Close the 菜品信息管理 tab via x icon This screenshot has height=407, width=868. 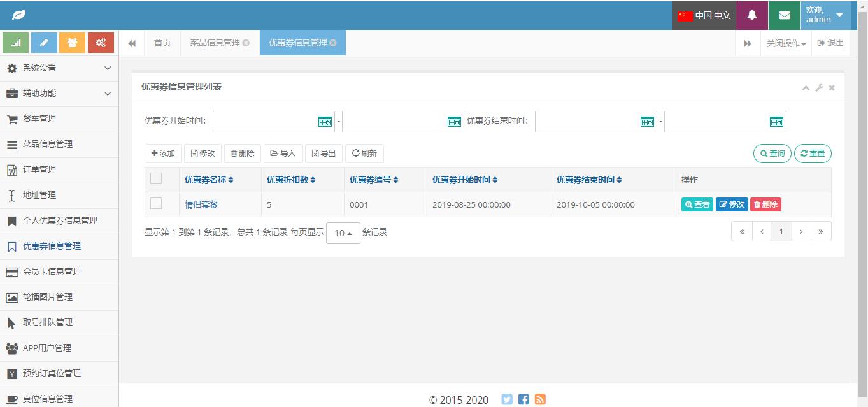point(246,43)
